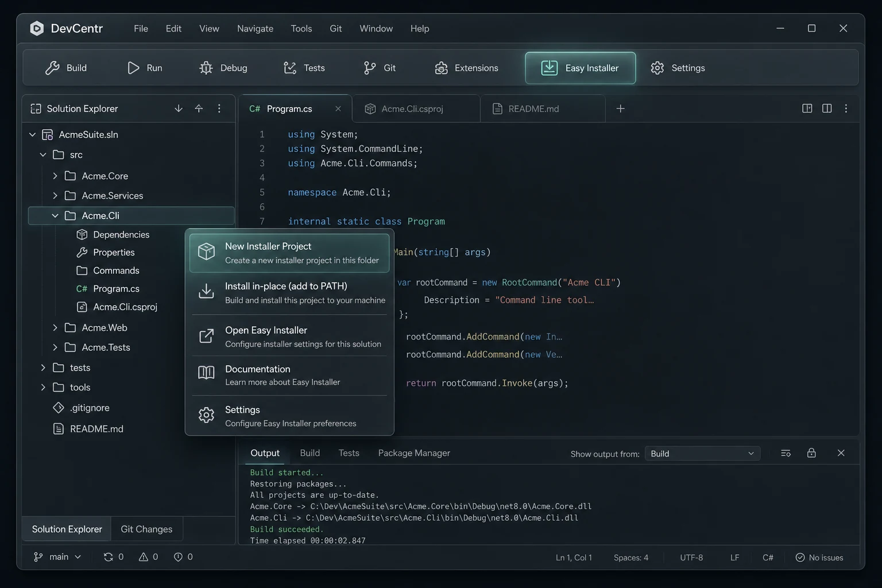Add a new editor tab with plus icon
This screenshot has width=882, height=588.
point(620,109)
